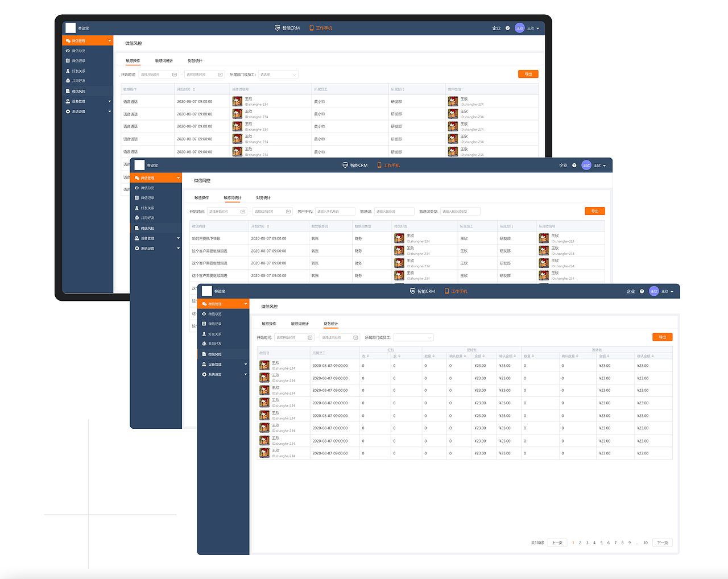Viewport: 728px width, 579px height.
Task: Open 请选择 department dropdown in 敏感操作 window
Action: [x=278, y=75]
